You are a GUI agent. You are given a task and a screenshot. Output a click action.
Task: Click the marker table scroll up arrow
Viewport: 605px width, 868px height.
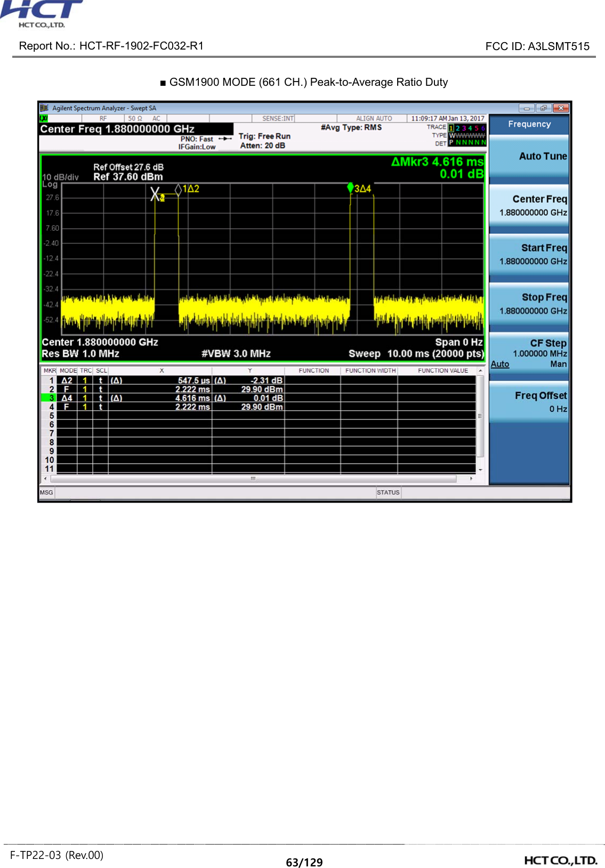coord(480,371)
